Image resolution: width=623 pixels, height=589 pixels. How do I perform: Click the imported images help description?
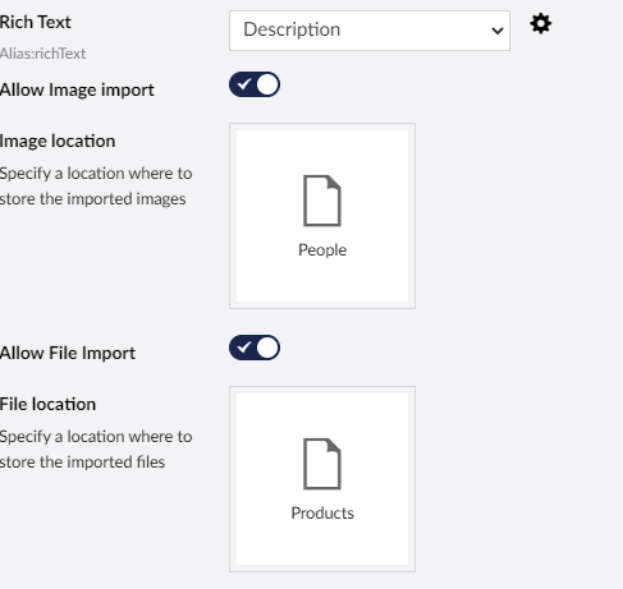point(96,186)
